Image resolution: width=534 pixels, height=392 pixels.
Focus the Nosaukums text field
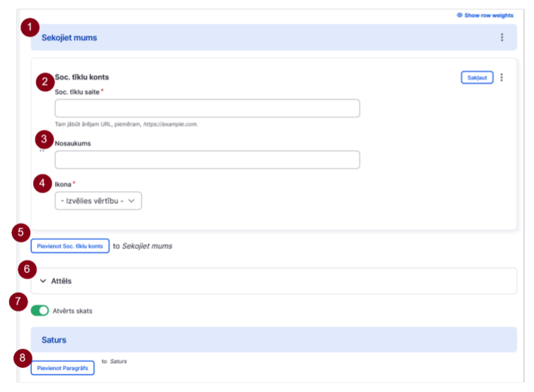[x=207, y=159]
